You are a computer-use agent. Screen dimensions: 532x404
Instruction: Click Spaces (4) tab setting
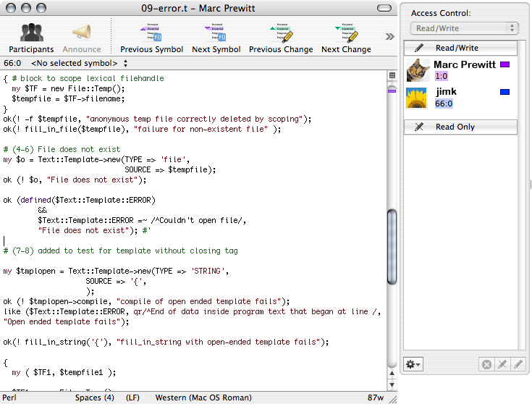click(x=95, y=397)
